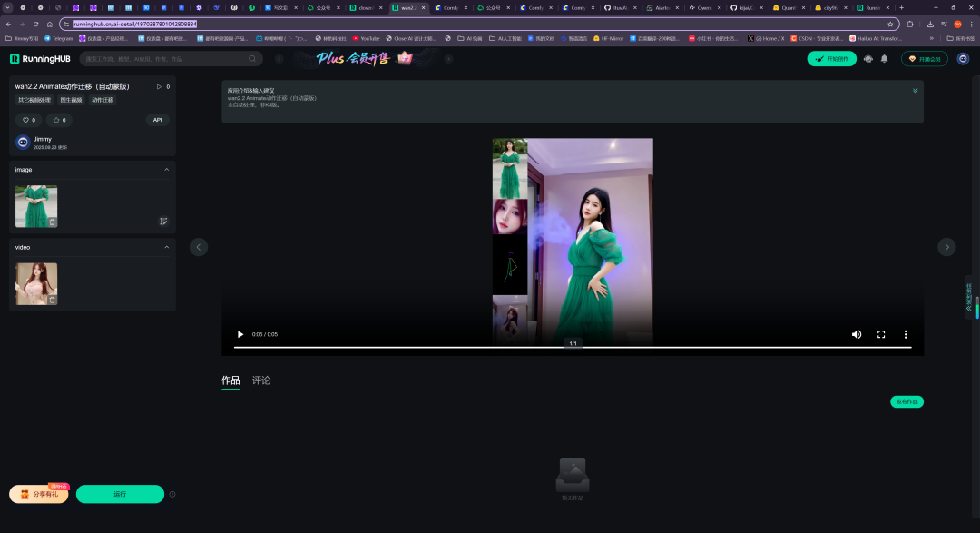Screen dimensions: 980x533
Task: Open browser extensions menu
Action: [x=910, y=24]
